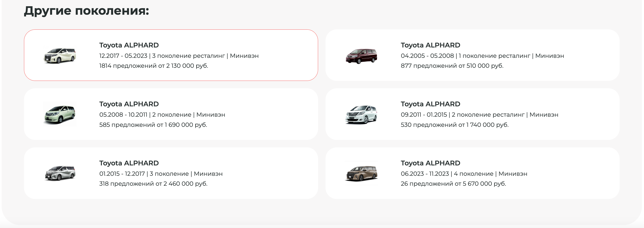Open the light green Alphard car image
This screenshot has height=228, width=644.
click(x=60, y=114)
